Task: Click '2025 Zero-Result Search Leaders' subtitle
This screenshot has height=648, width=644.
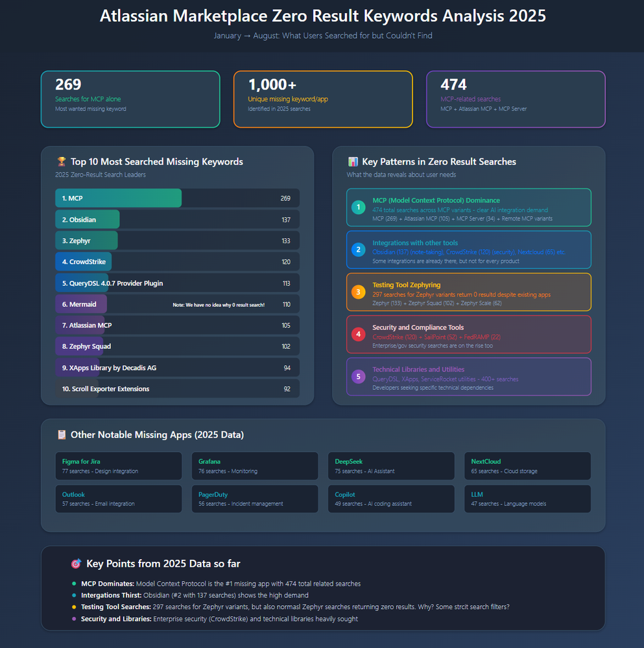Action: tap(101, 175)
